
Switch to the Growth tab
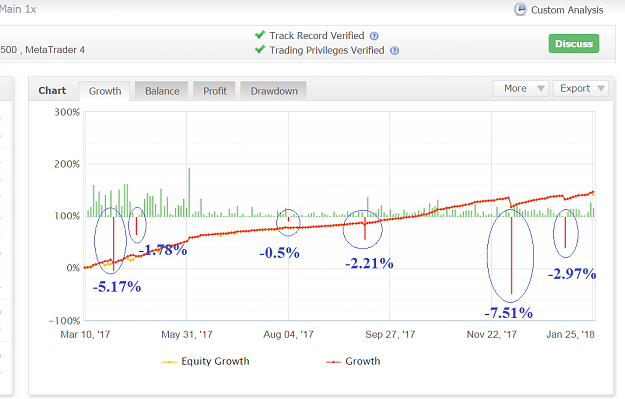point(105,91)
